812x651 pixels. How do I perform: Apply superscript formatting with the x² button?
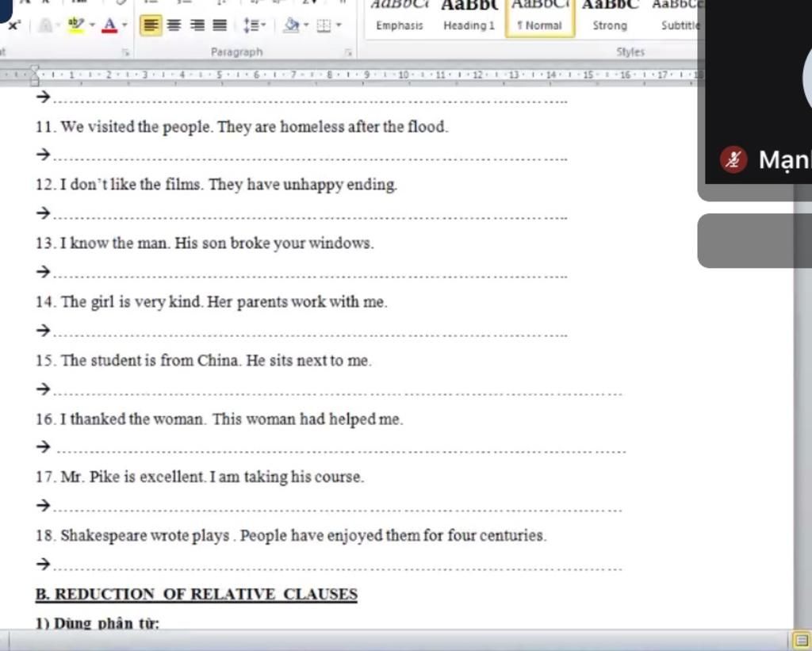[x=13, y=25]
